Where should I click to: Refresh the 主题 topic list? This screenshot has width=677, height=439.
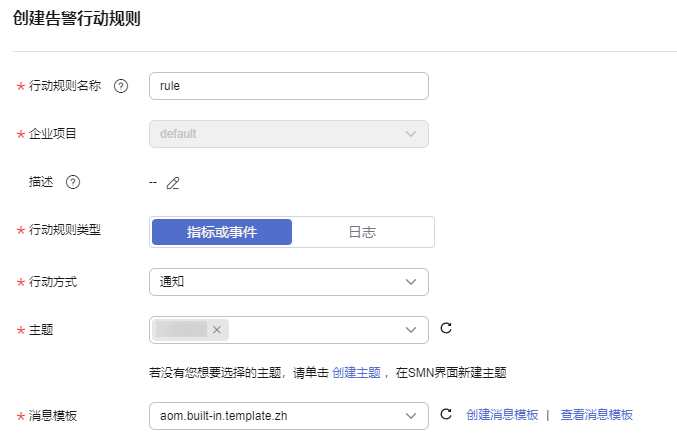tap(446, 328)
